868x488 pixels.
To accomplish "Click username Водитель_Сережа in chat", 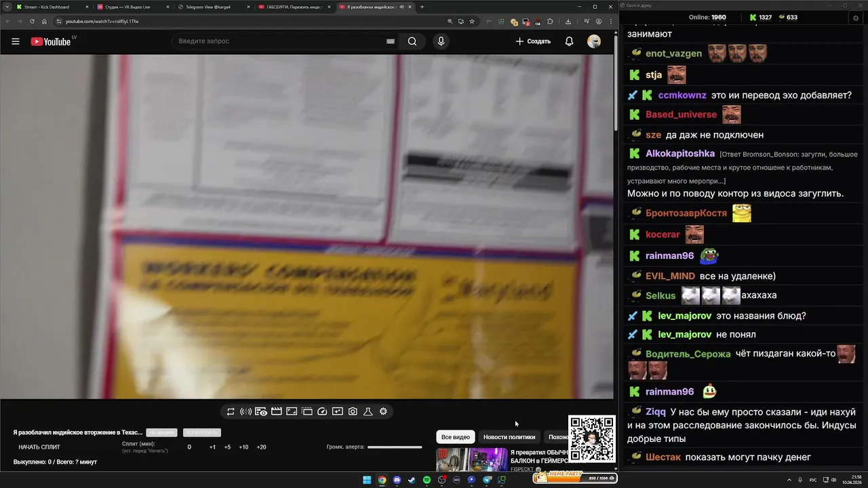I will tap(688, 354).
